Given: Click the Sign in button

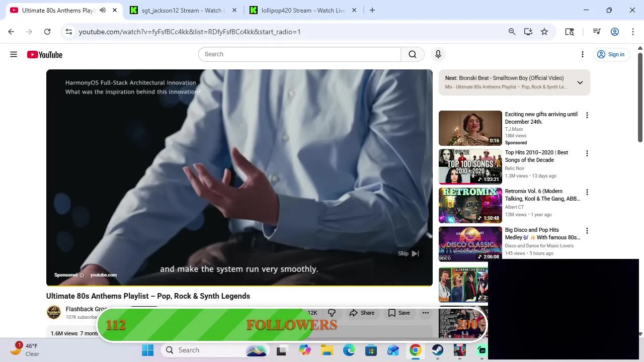Looking at the screenshot, I should (611, 54).
